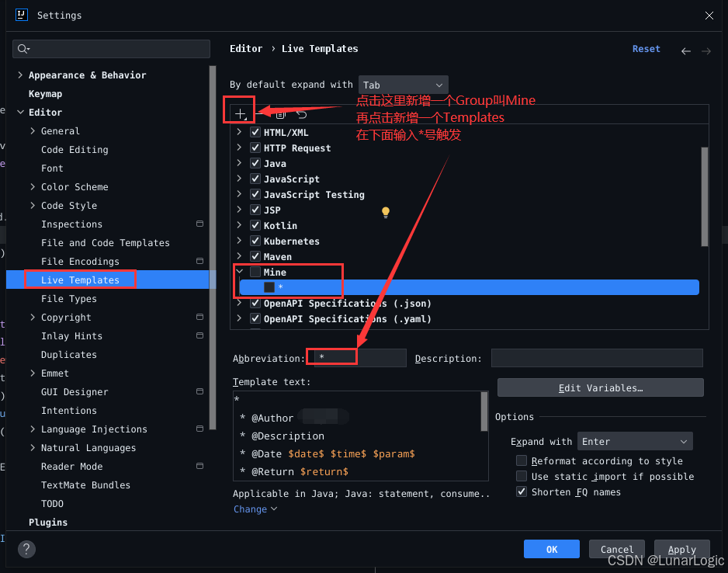
Task: Uncheck the Java template group
Action: 255,163
